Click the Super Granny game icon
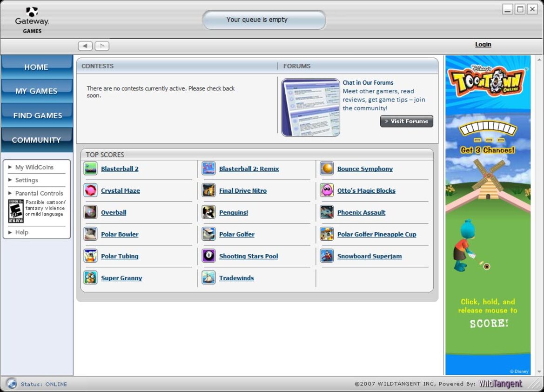The height and width of the screenshot is (392, 544). tap(91, 278)
